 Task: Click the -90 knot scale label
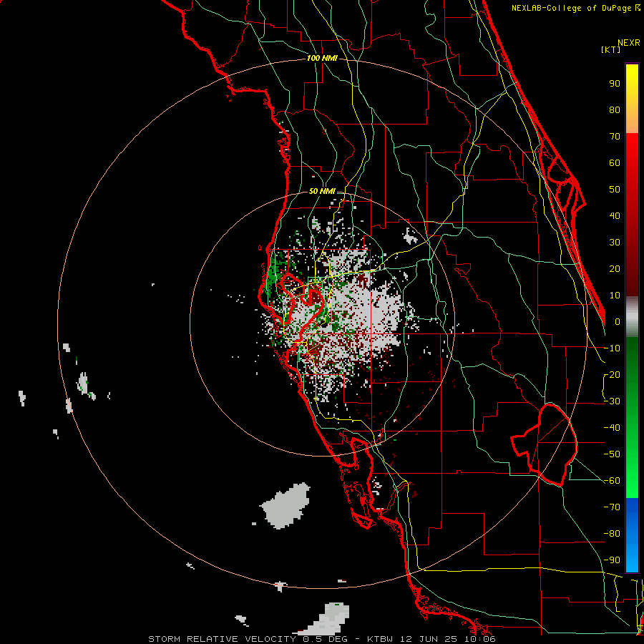coord(612,560)
